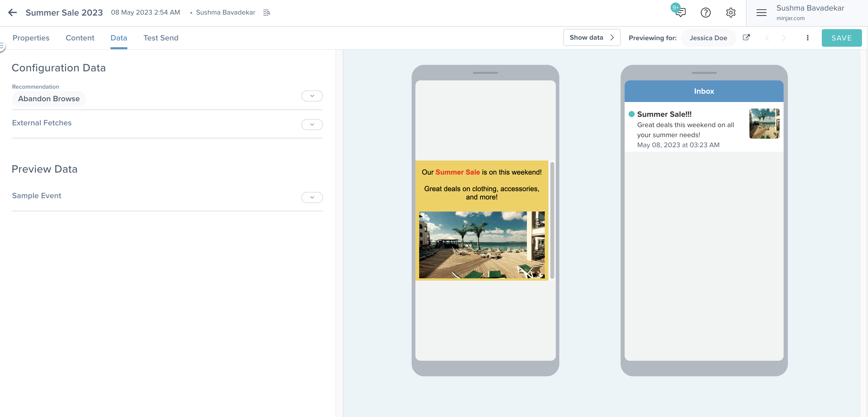Image resolution: width=868 pixels, height=417 pixels.
Task: Open the campaign details search icon
Action: click(266, 13)
